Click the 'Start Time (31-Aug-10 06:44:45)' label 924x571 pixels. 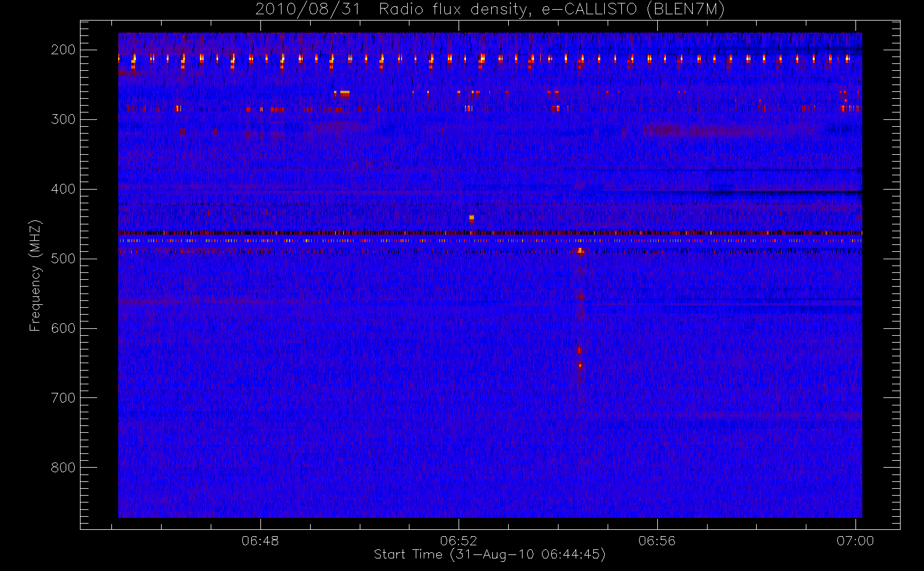point(489,554)
